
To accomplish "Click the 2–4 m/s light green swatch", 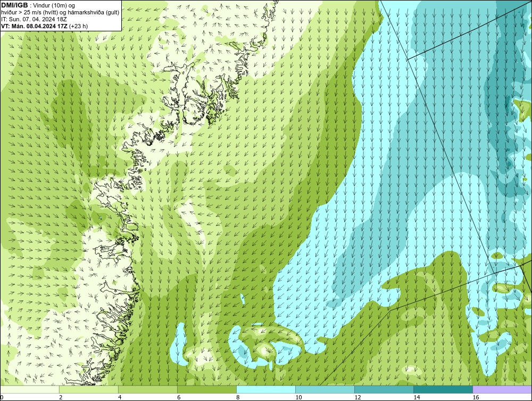I will click(x=89, y=389).
